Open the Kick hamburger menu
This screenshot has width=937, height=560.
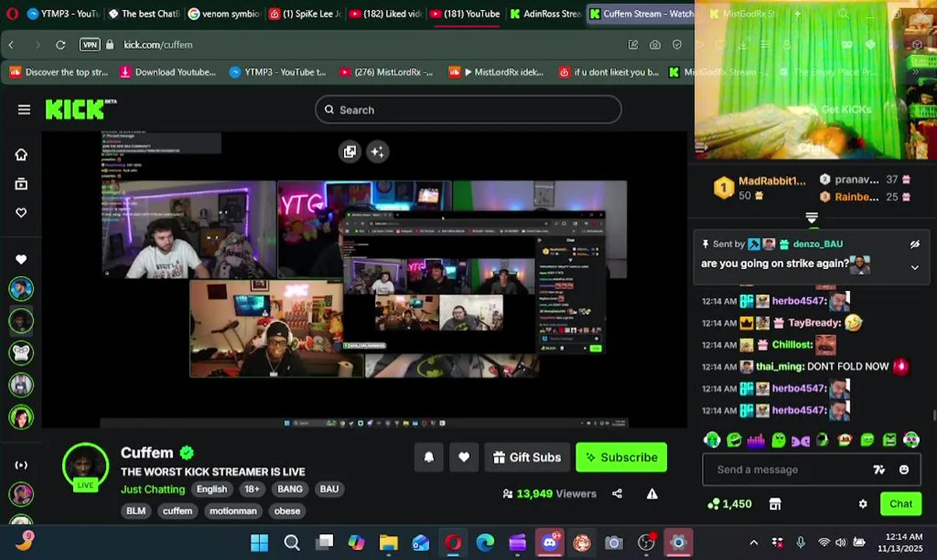coord(24,110)
